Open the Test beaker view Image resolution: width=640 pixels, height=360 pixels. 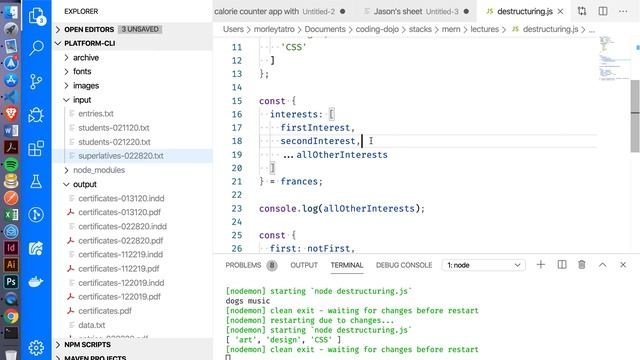click(x=36, y=182)
